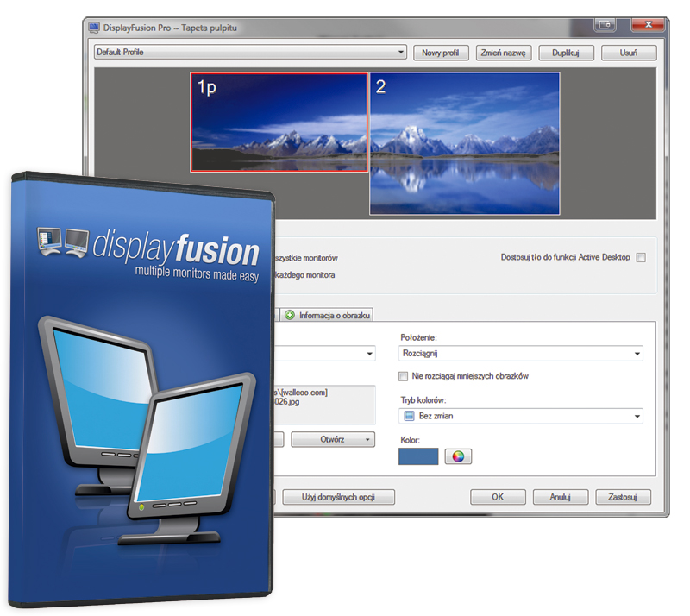The height and width of the screenshot is (616, 690).
Task: Click the blue Kolor swatch
Action: pyautogui.click(x=418, y=456)
